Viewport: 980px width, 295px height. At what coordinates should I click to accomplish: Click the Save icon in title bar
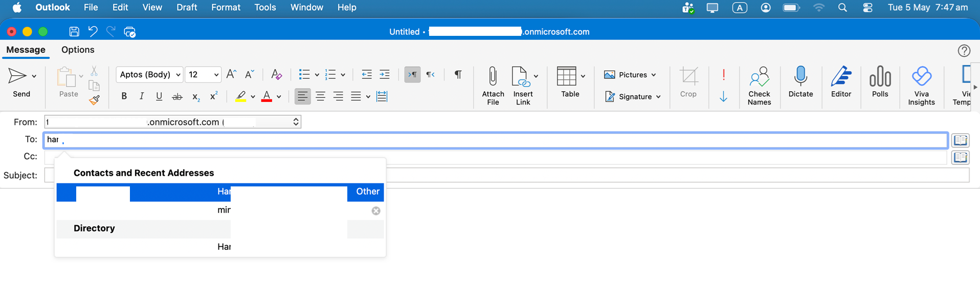coord(74,32)
